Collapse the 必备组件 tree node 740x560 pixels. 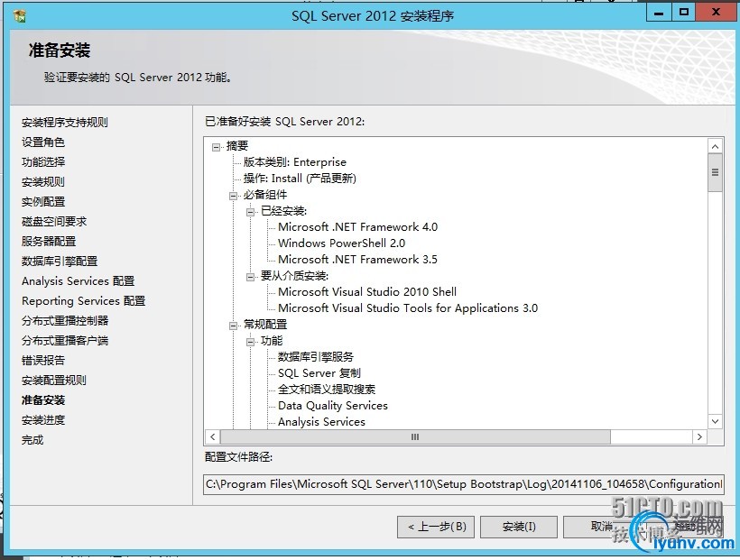[233, 196]
